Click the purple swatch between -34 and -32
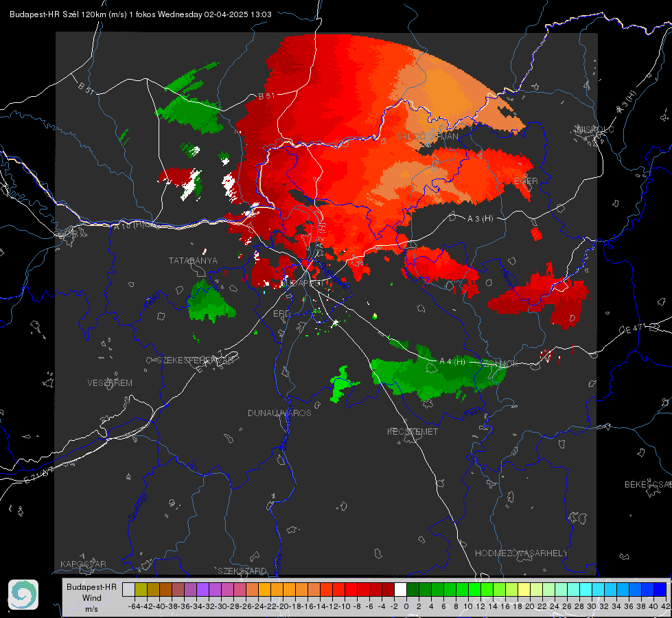 click(x=202, y=589)
